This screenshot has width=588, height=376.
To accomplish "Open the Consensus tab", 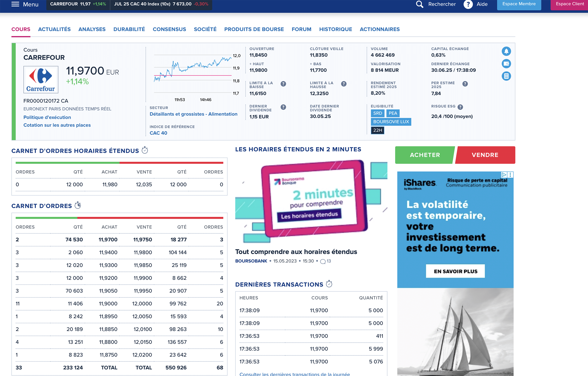I will [169, 29].
